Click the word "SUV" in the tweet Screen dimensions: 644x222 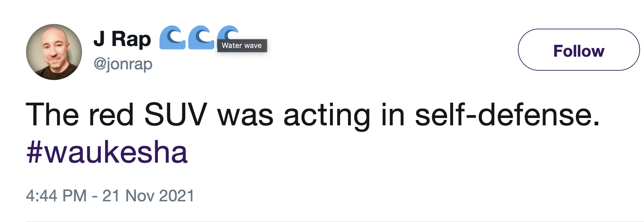[x=176, y=115]
